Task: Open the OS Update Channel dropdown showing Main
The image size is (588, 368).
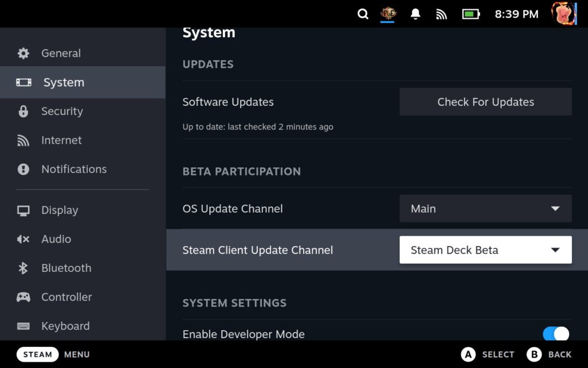Action: click(486, 208)
